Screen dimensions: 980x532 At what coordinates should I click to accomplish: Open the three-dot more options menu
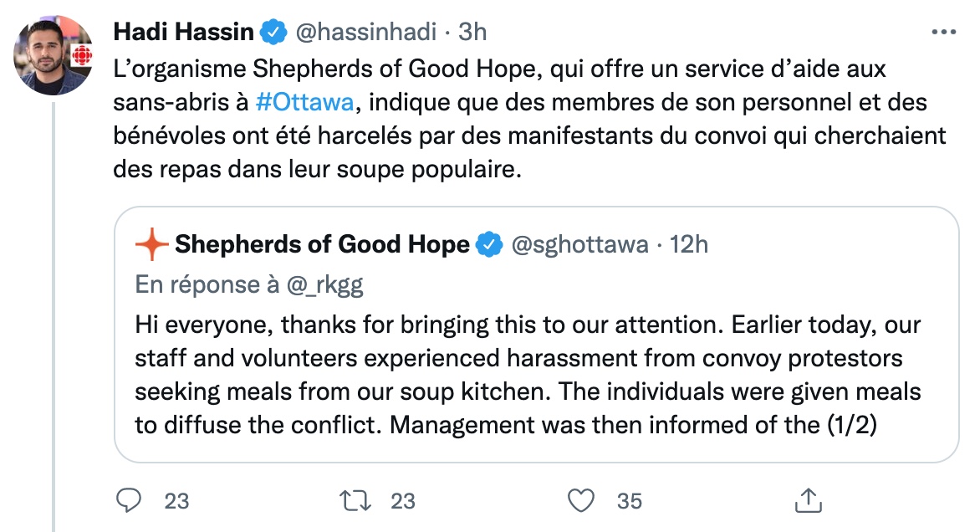944,32
